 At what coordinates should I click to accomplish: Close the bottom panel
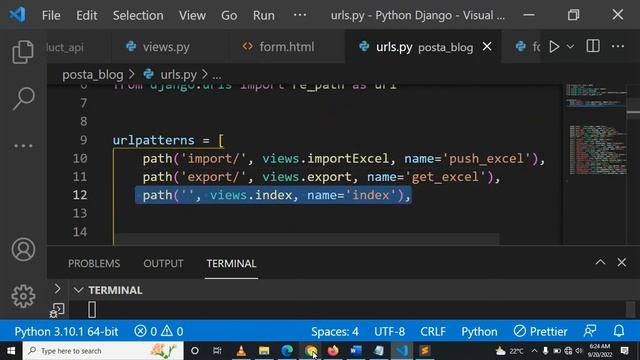622,262
